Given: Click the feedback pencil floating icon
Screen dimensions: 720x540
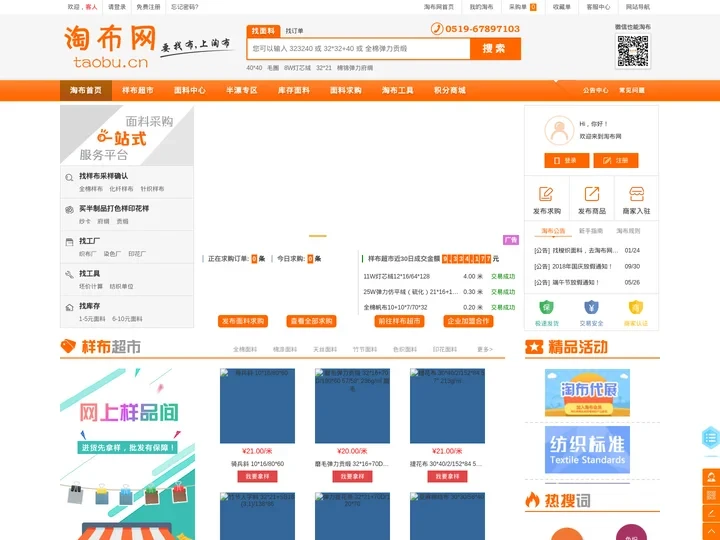Looking at the screenshot, I should (711, 513).
